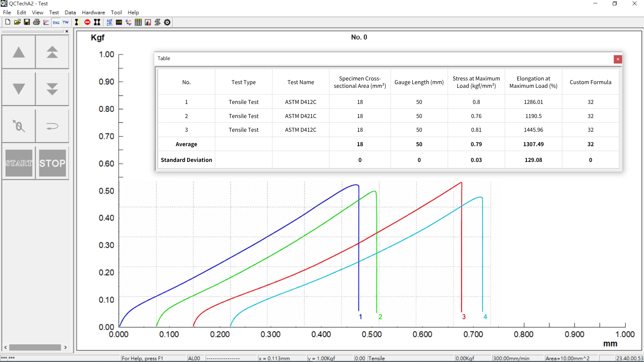Print the test report
The width and height of the screenshot is (644, 362).
[37, 22]
